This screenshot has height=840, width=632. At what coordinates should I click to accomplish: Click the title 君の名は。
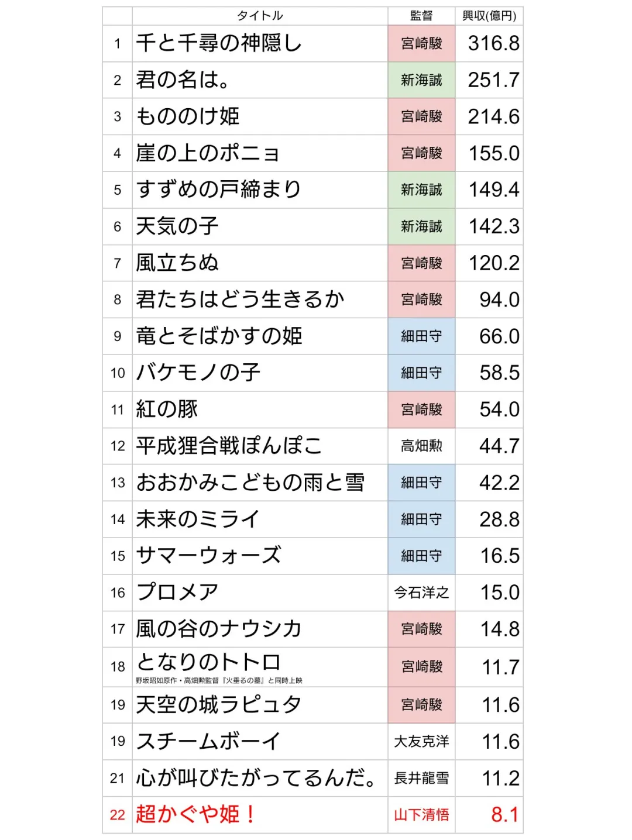183,80
